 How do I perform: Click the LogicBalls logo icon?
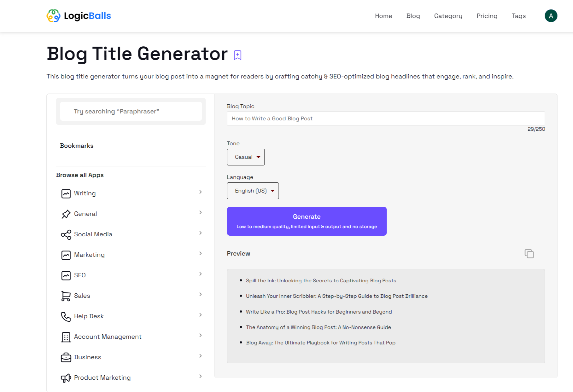click(53, 16)
